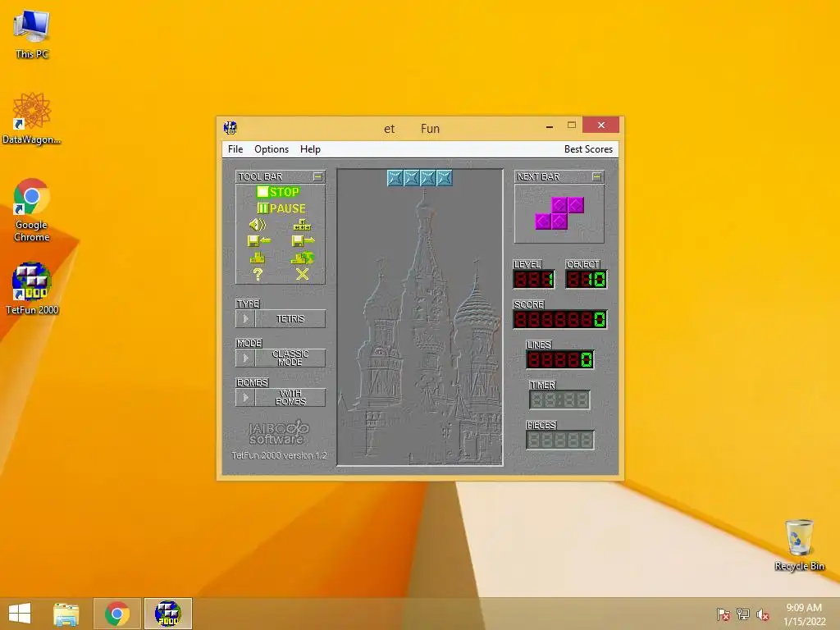
Task: Toggle sound with the speaker icon
Action: [x=258, y=225]
